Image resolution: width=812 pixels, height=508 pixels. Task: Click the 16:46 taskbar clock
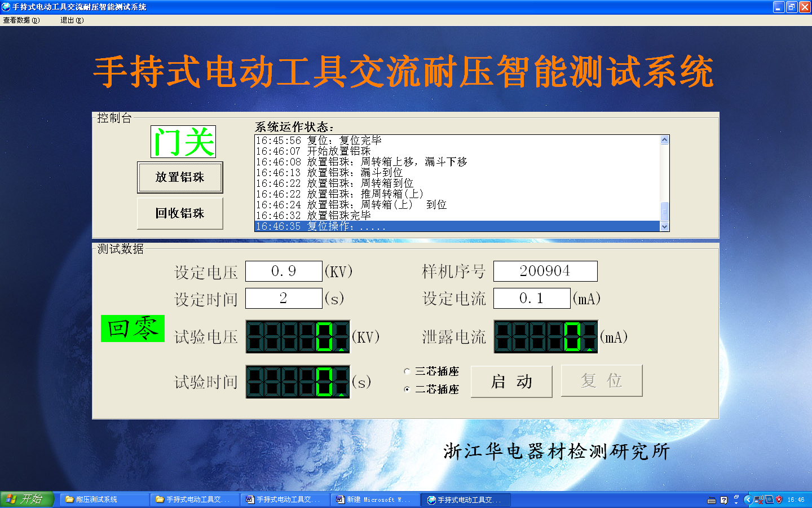pyautogui.click(x=796, y=500)
